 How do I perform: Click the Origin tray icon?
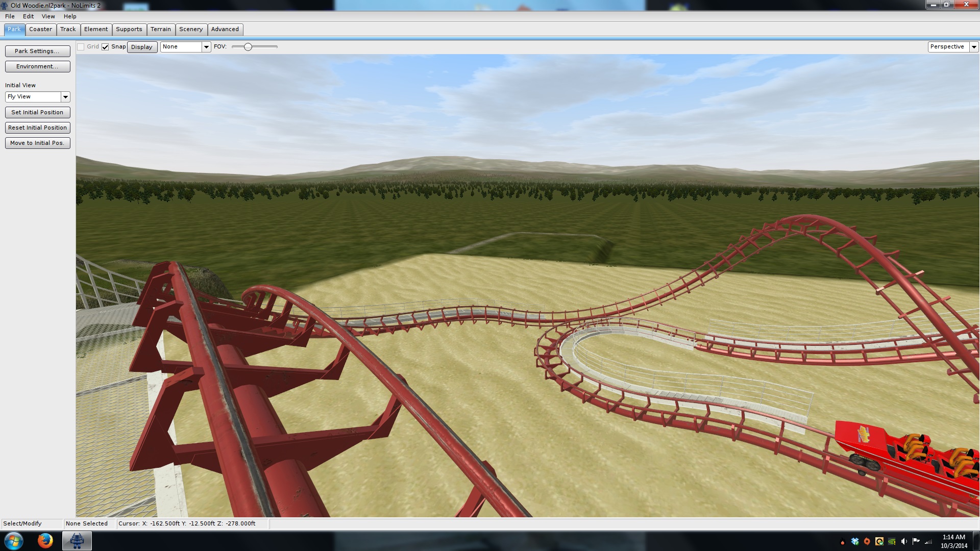point(867,541)
